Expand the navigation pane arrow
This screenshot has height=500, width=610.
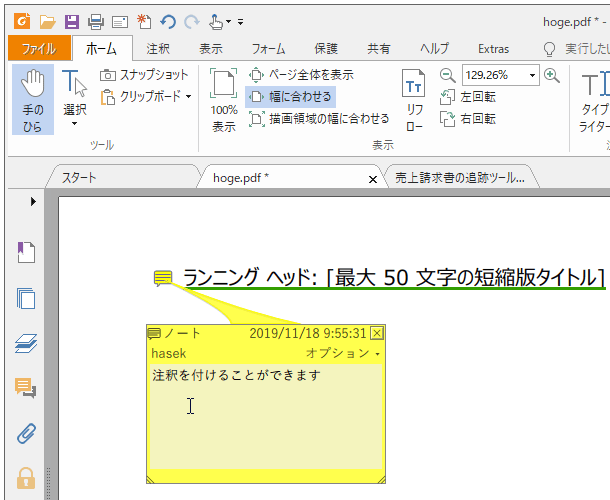[x=33, y=202]
